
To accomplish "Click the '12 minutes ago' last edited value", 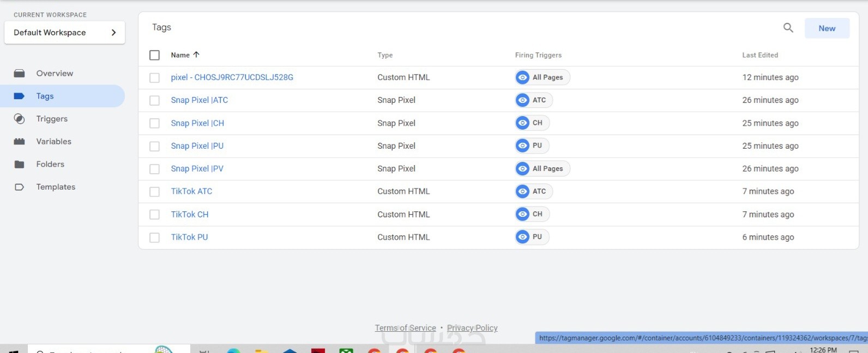I will 770,77.
